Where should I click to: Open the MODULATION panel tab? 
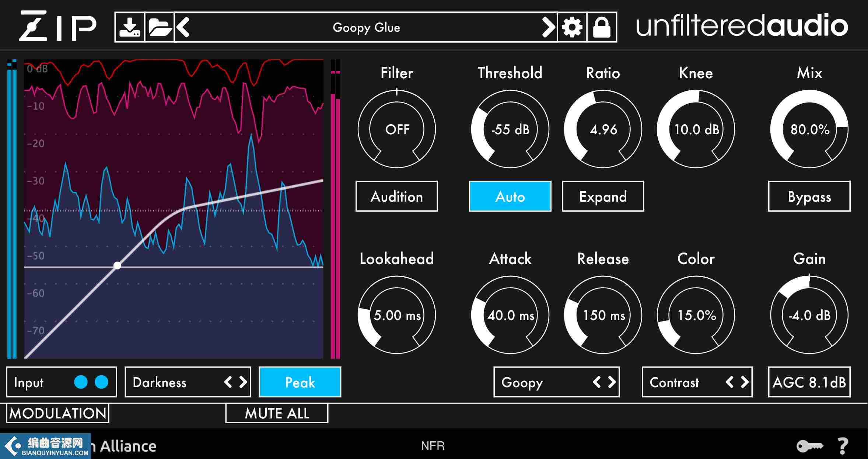tap(58, 413)
